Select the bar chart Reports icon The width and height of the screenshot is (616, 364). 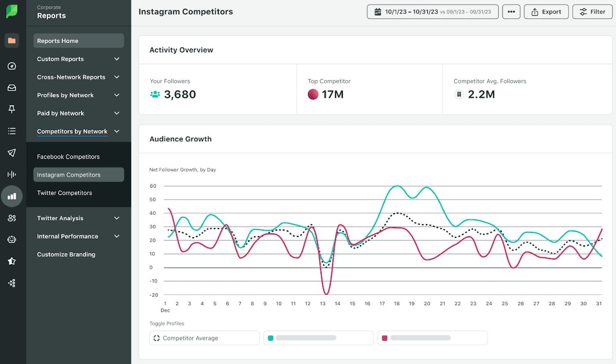pyautogui.click(x=12, y=196)
